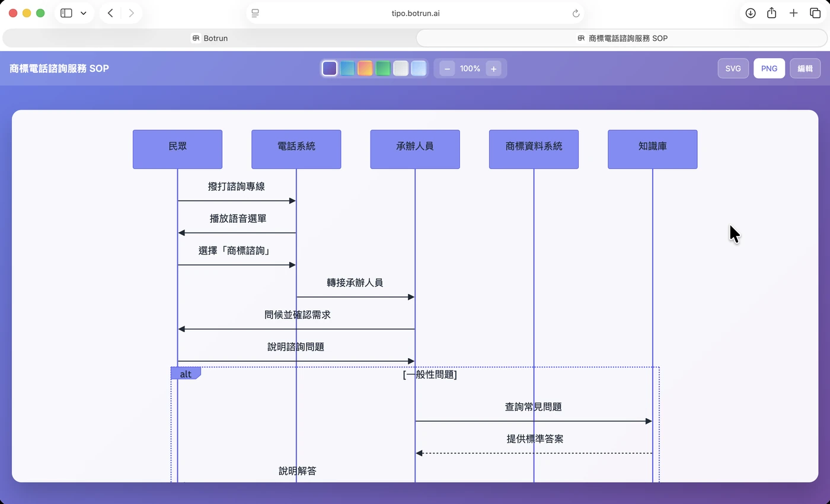Open the sidebar options dropdown arrow
830x504 pixels.
pos(84,13)
